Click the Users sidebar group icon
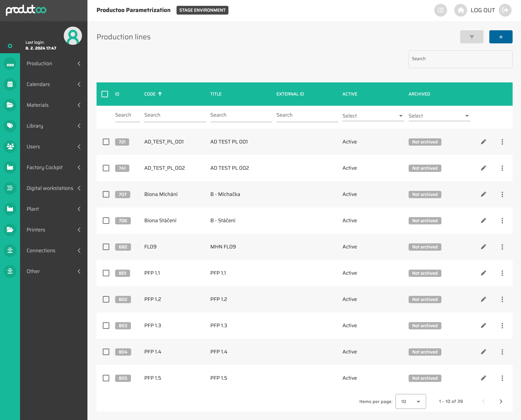Screen dimensions: 521x420 click(10, 146)
